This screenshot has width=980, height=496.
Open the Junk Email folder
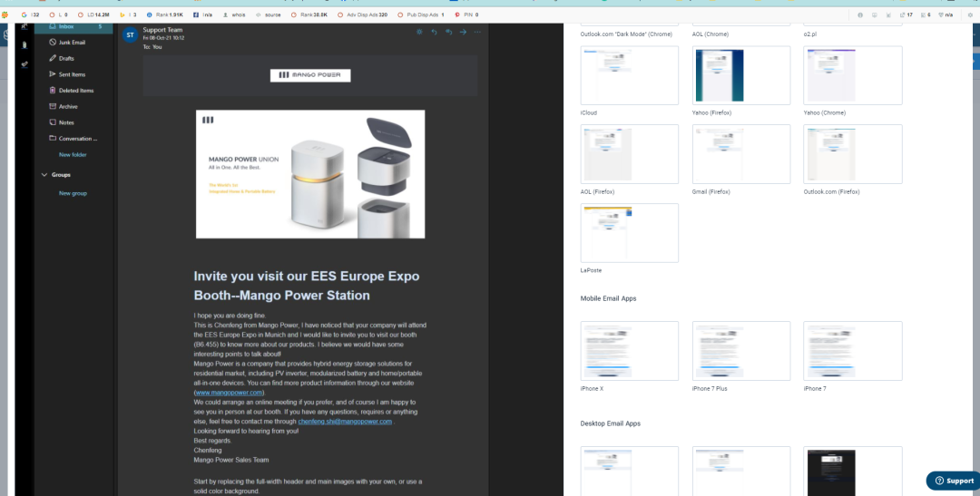click(73, 43)
